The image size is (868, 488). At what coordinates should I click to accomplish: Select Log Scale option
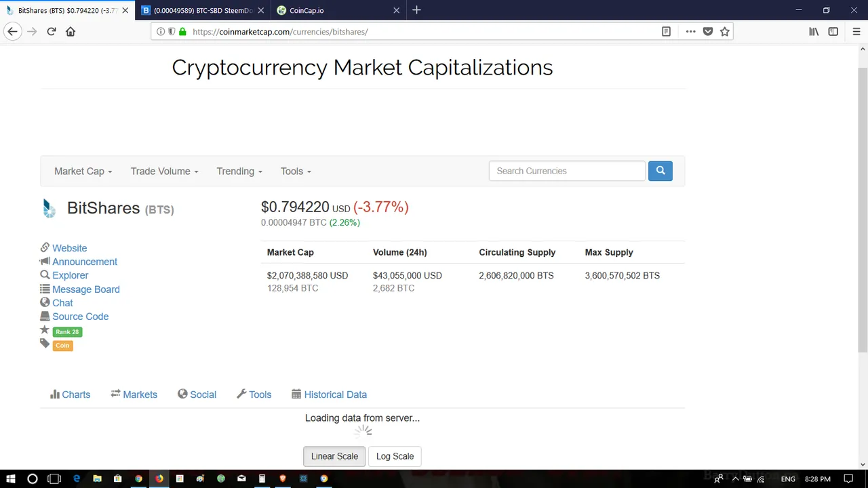[395, 456]
